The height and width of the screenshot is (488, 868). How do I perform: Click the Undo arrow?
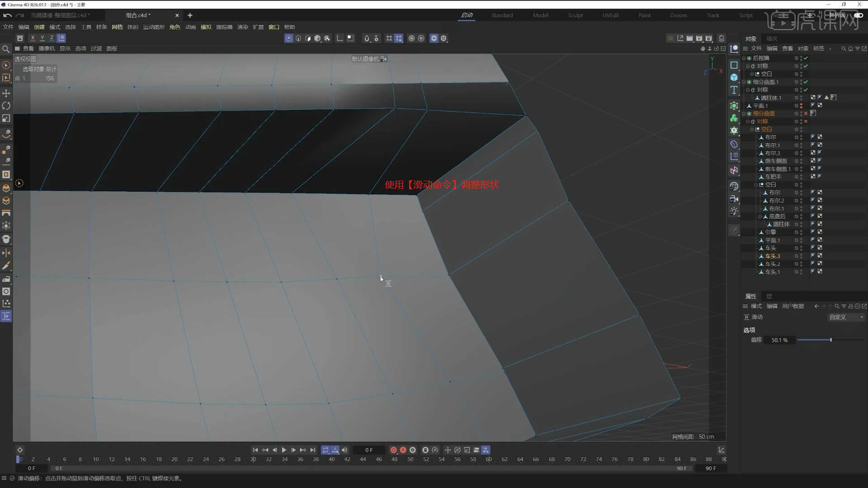(7, 15)
